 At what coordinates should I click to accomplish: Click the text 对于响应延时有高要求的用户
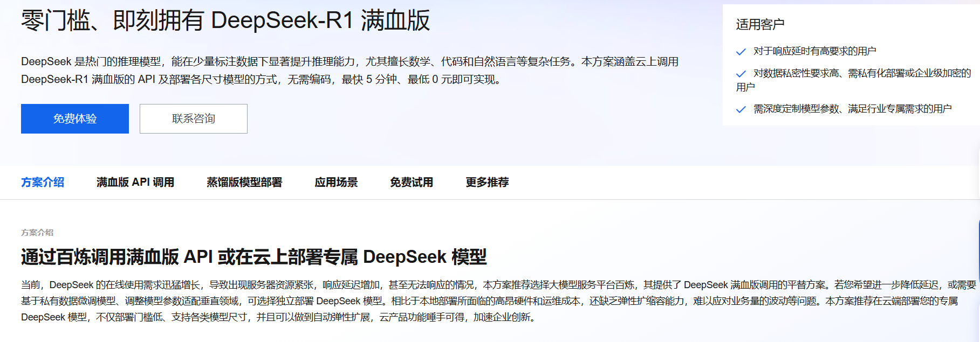click(x=814, y=51)
